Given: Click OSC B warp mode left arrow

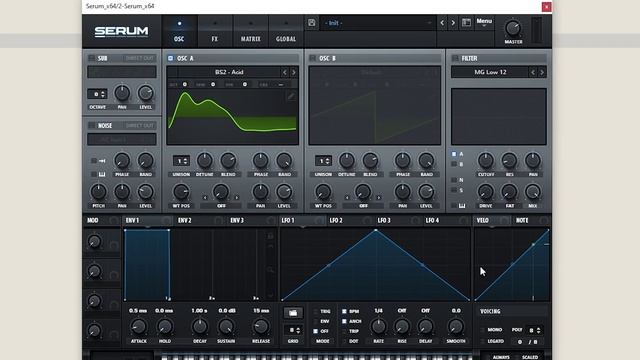Looking at the screenshot, I should [347, 198].
